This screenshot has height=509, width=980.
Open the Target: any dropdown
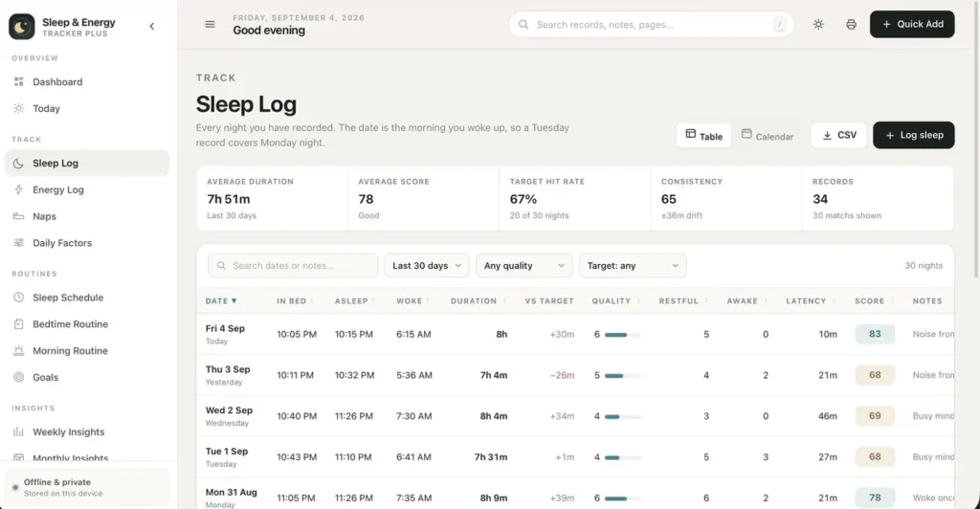pos(633,265)
